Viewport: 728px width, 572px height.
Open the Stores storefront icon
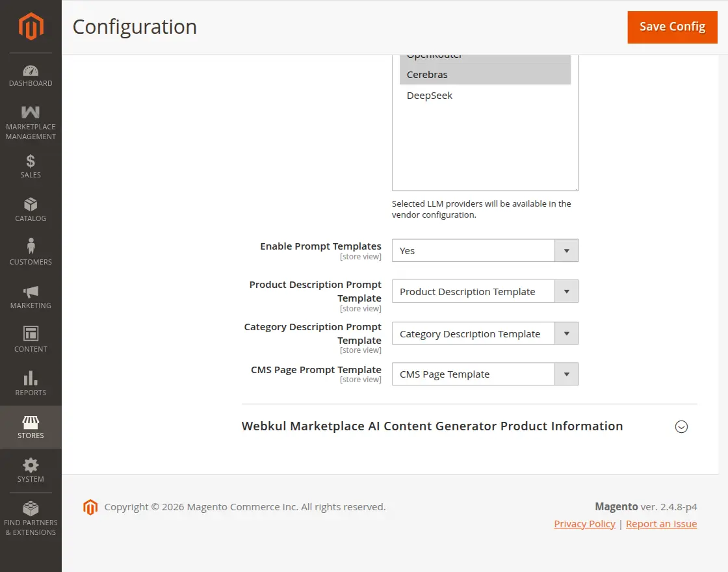tap(31, 422)
